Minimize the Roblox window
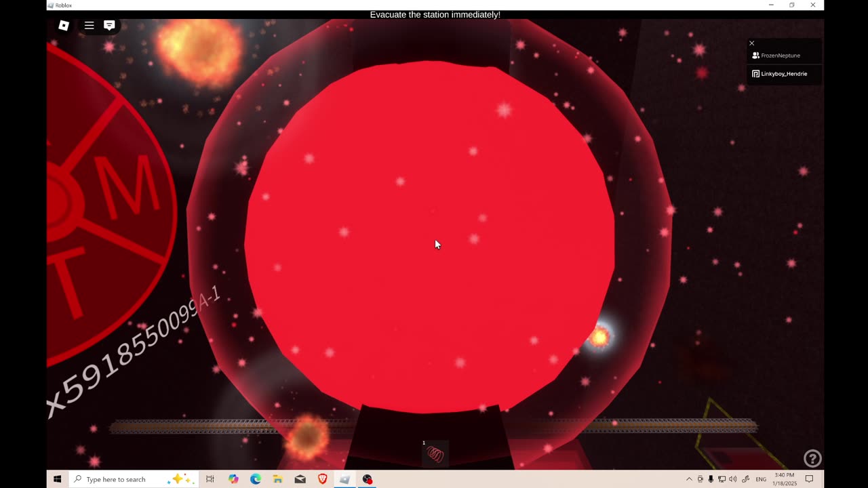Viewport: 868px width, 488px height. [771, 5]
